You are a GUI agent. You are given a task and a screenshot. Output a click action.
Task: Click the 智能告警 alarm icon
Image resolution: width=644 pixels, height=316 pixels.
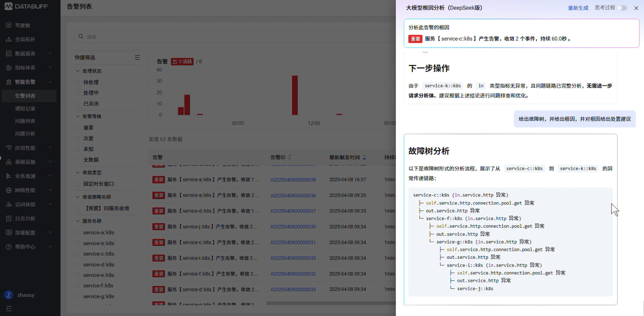(x=9, y=82)
